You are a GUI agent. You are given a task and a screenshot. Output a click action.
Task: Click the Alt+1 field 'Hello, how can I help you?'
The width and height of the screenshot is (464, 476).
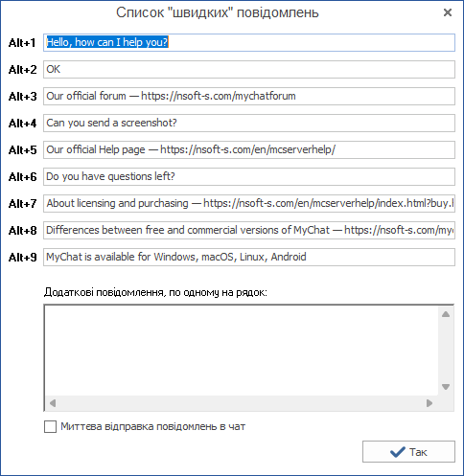point(249,42)
